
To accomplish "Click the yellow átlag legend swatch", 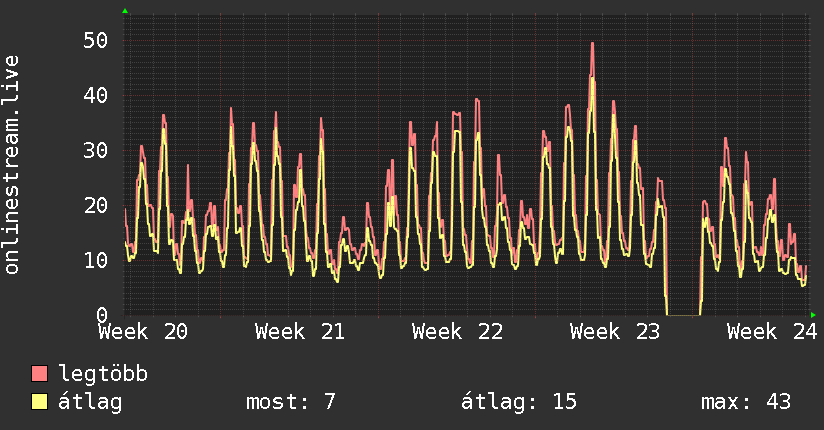I will [39, 402].
